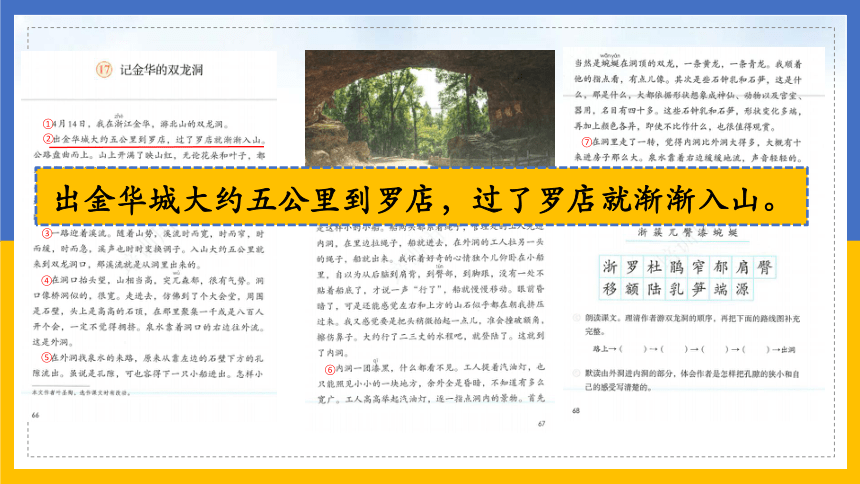Click the text →出洞 ending the route diagram
Viewport: 860px width, 484px height.
[783, 349]
